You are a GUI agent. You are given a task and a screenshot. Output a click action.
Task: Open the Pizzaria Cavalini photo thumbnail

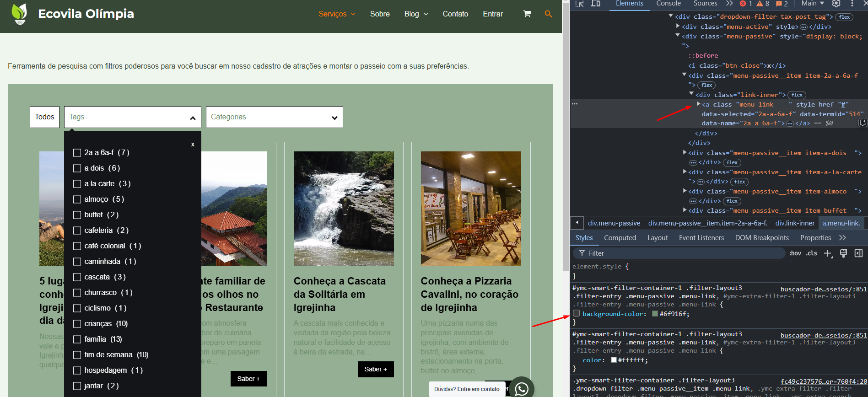471,209
